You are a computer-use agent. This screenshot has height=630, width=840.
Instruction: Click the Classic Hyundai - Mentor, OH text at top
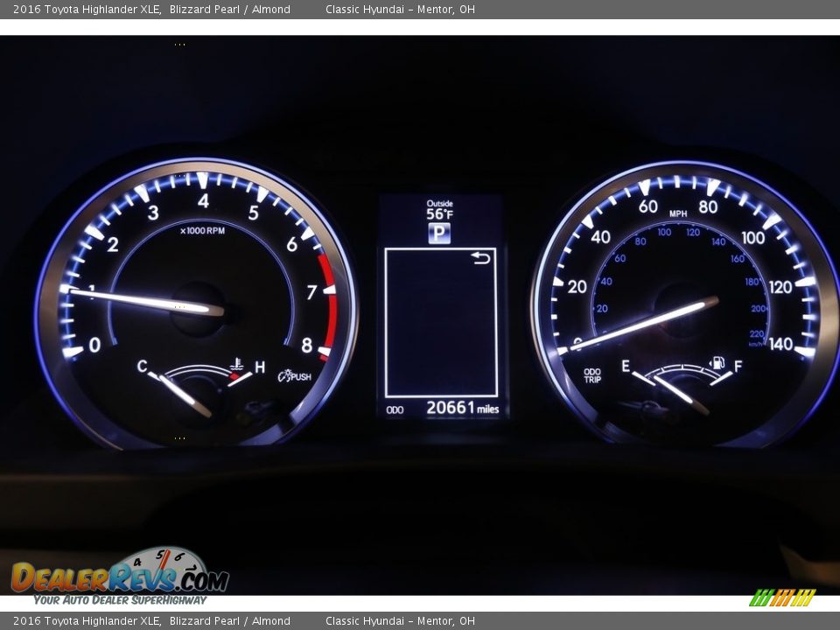coord(400,10)
